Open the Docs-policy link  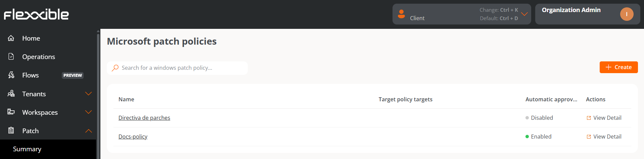click(x=133, y=137)
